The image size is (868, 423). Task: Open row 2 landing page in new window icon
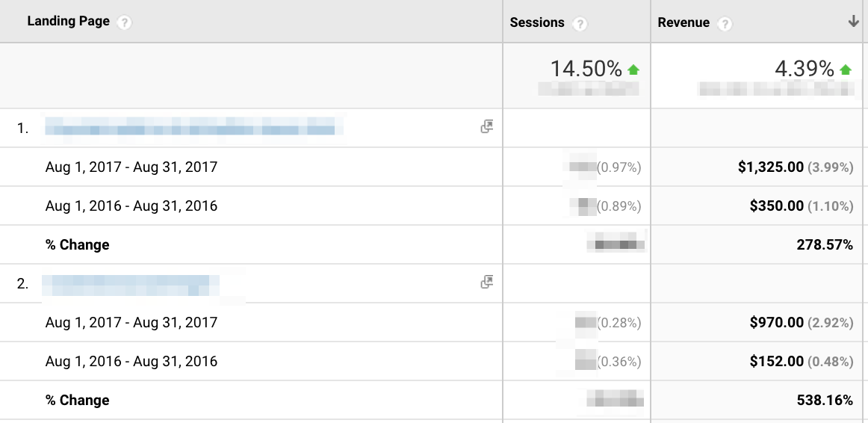(487, 282)
